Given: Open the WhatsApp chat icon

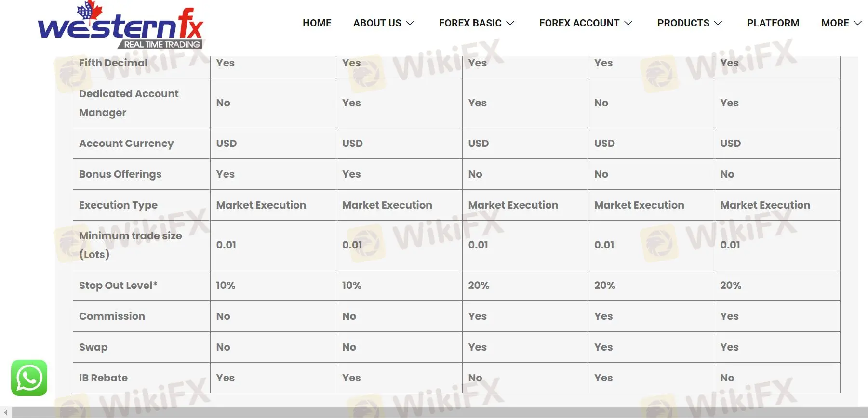Looking at the screenshot, I should 29,378.
